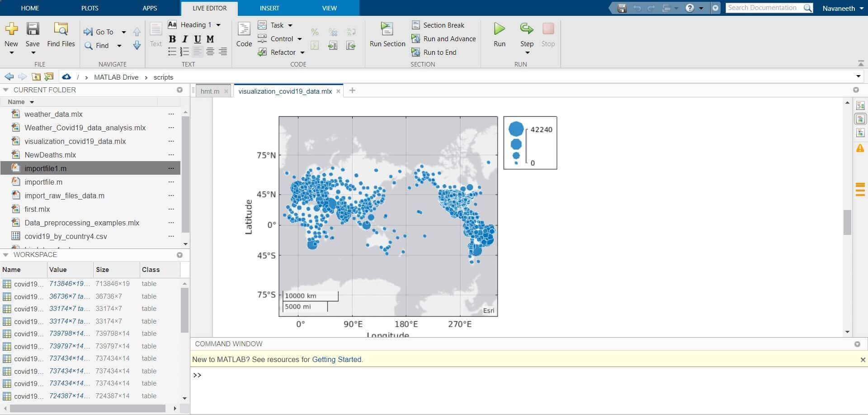Open the hmt.m editor tab
The height and width of the screenshot is (415, 868).
[x=210, y=91]
